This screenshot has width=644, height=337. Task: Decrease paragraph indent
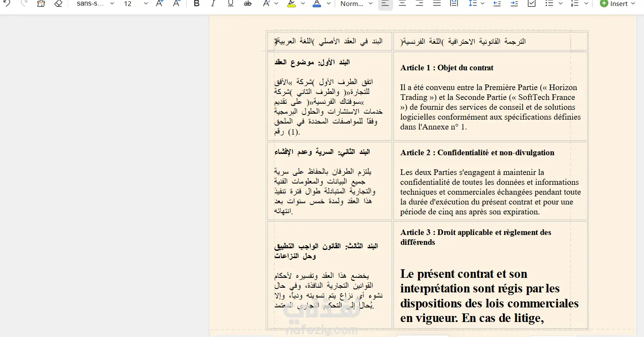click(x=497, y=3)
